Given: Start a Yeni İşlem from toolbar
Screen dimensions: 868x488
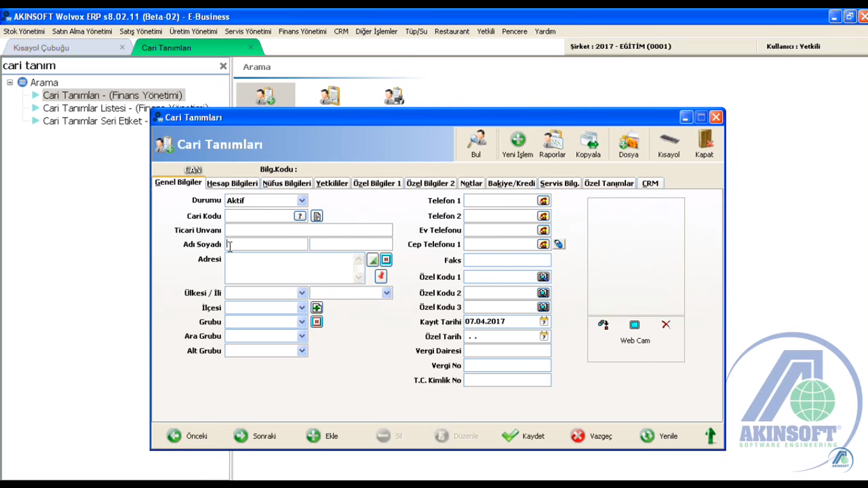Looking at the screenshot, I should pyautogui.click(x=517, y=144).
